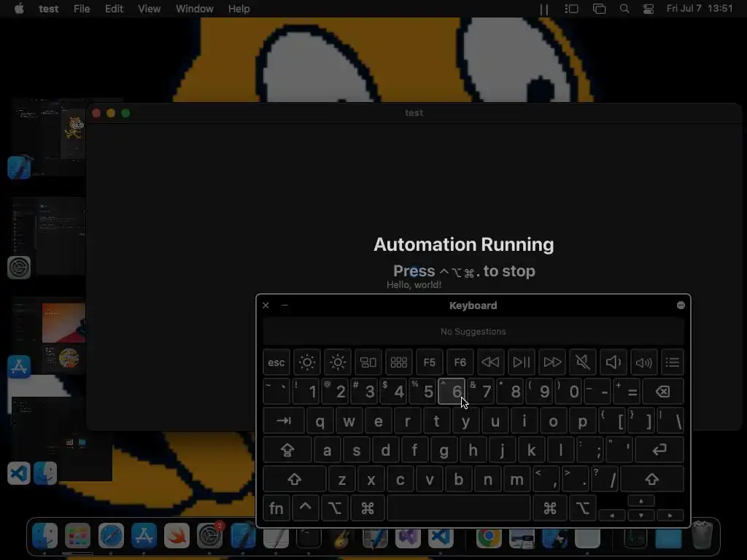Click the F6 function key
This screenshot has height=560, width=747.
point(460,362)
